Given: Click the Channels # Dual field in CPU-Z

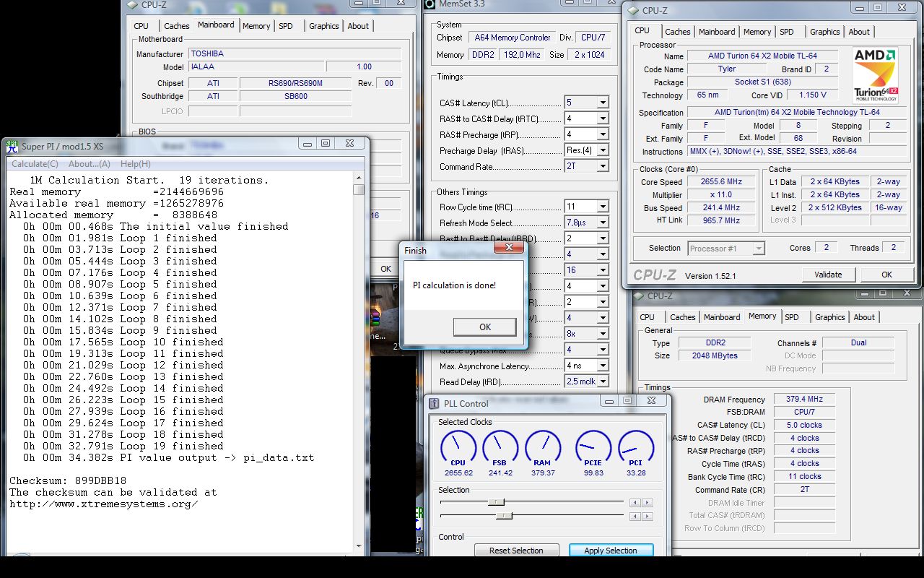Looking at the screenshot, I should (858, 342).
